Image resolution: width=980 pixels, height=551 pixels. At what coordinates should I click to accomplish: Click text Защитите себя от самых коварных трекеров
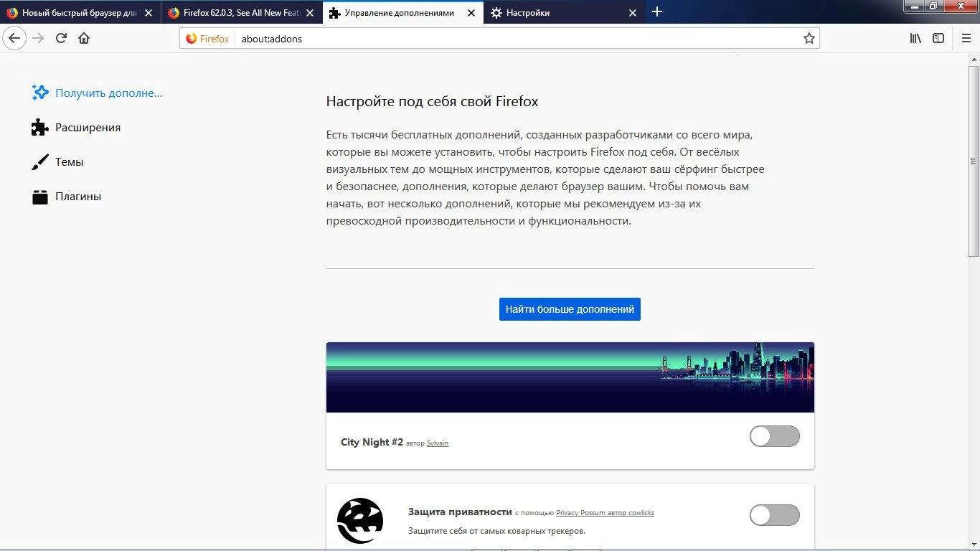(x=496, y=531)
